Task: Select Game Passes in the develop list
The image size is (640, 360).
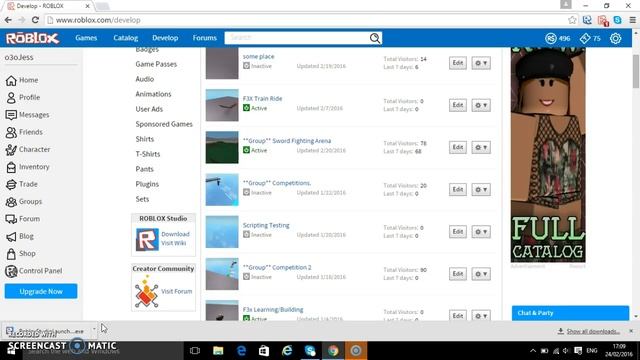Action: pos(156,64)
